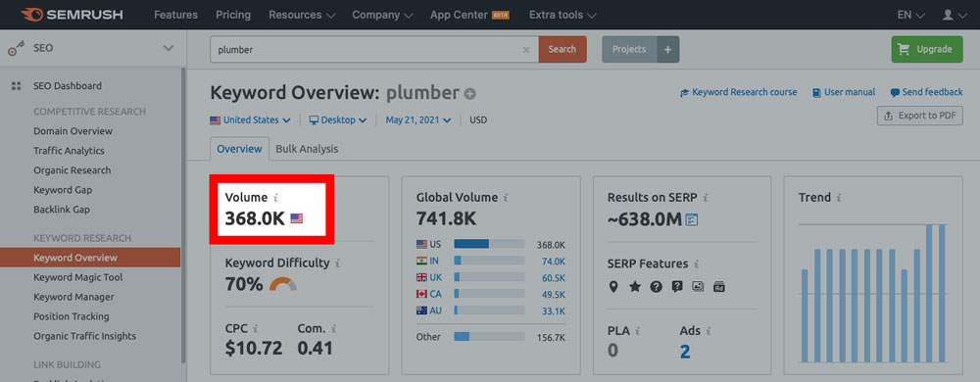
Task: Open Traffic Analytics in sidebar
Action: click(x=69, y=151)
